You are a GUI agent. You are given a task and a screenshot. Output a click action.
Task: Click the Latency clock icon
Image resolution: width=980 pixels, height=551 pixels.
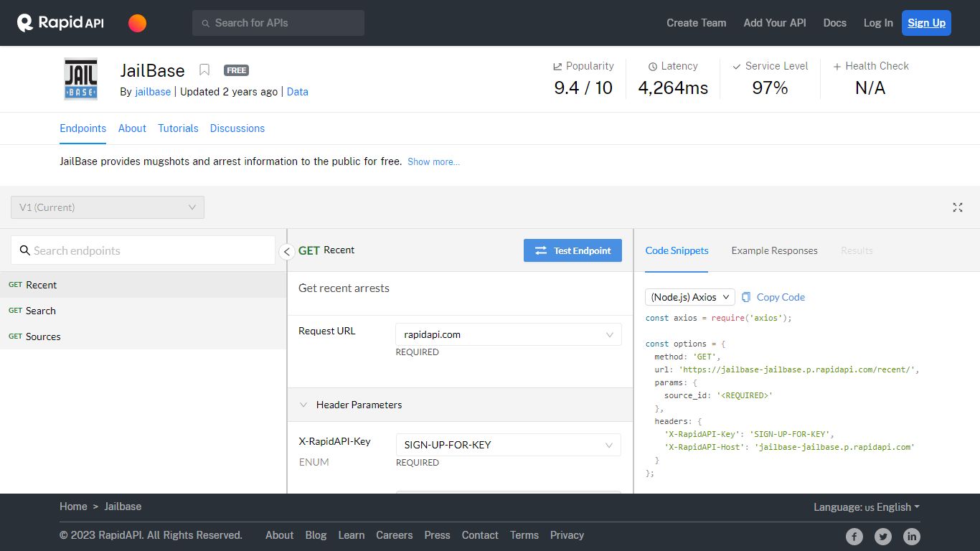point(653,66)
